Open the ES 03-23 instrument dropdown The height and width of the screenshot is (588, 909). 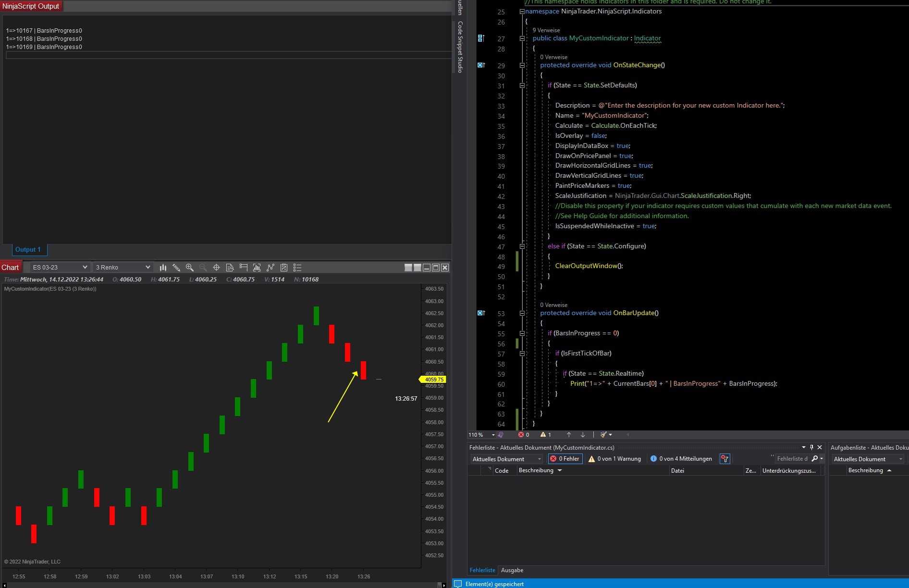click(x=60, y=268)
